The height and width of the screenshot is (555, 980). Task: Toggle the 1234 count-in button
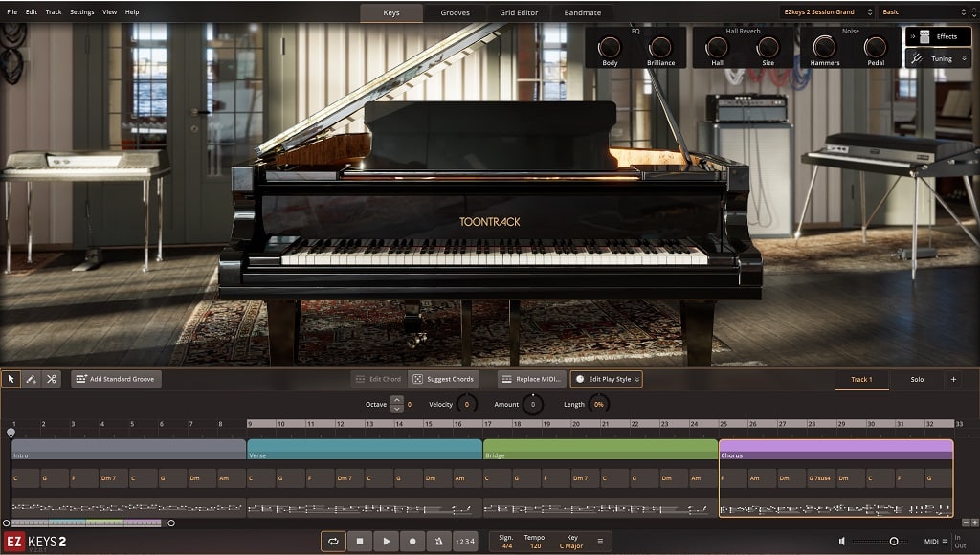point(465,542)
